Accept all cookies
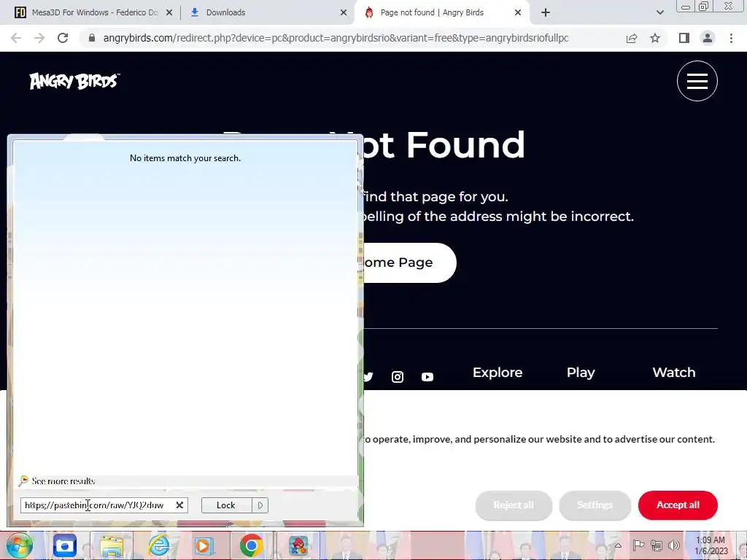747x560 pixels. (x=678, y=505)
